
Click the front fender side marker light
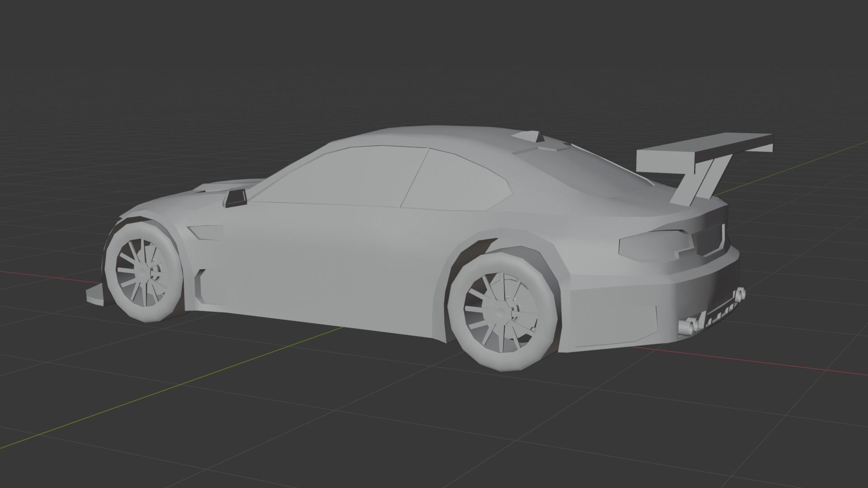pos(206,232)
